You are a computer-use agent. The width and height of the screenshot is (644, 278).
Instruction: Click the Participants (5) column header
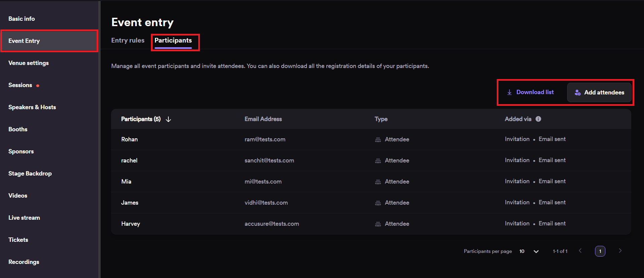click(x=141, y=119)
